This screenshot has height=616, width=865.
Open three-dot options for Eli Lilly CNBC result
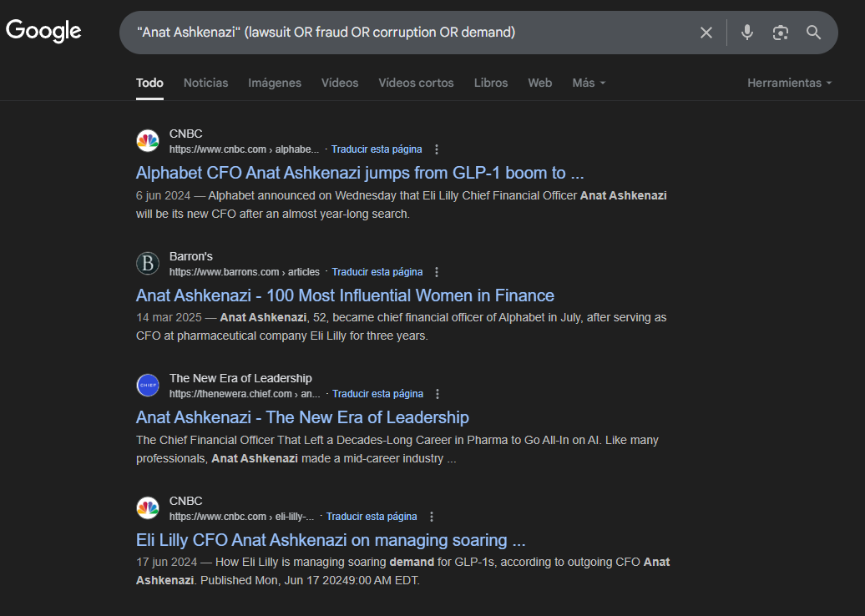(x=431, y=517)
